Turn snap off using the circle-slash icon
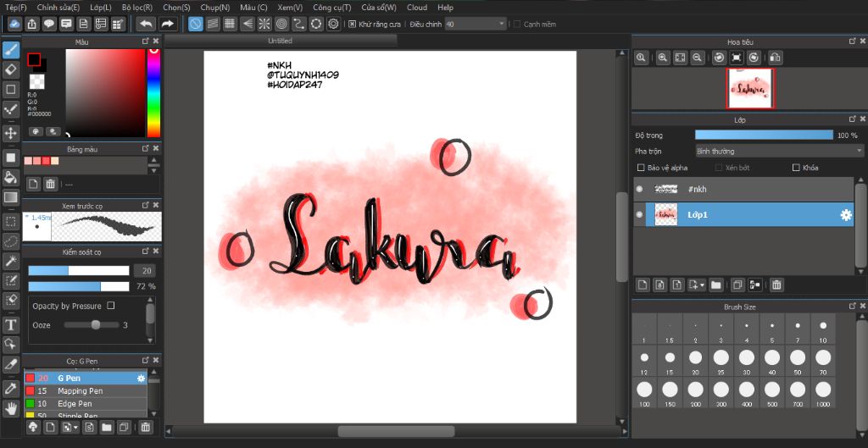Viewport: 868px width, 448px height. (x=196, y=24)
